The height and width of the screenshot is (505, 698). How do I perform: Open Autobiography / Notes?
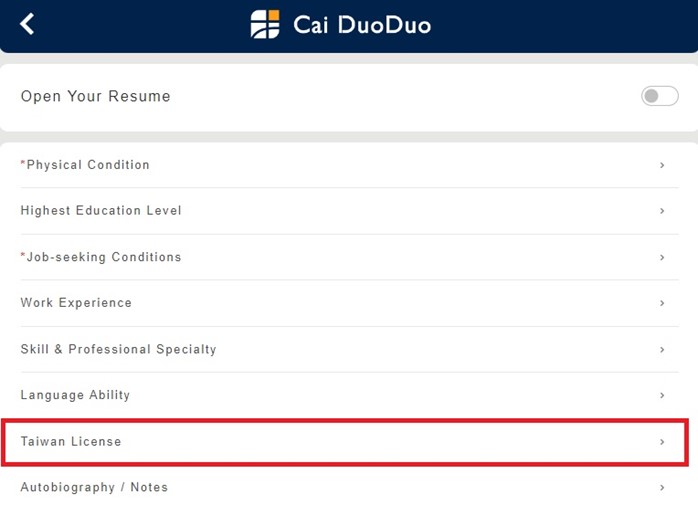tap(94, 487)
